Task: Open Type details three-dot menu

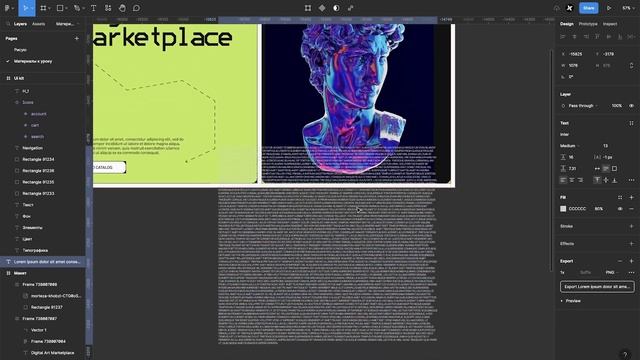Action: (x=631, y=180)
